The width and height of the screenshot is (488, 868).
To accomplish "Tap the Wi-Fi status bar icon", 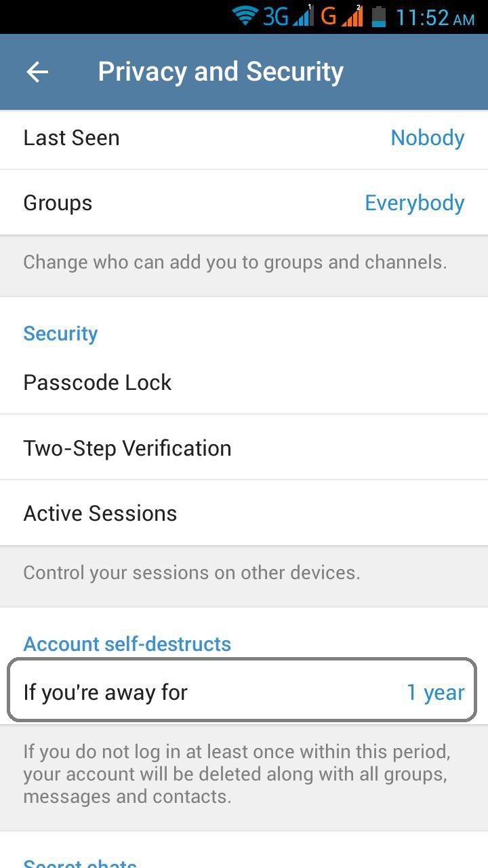I will click(245, 16).
